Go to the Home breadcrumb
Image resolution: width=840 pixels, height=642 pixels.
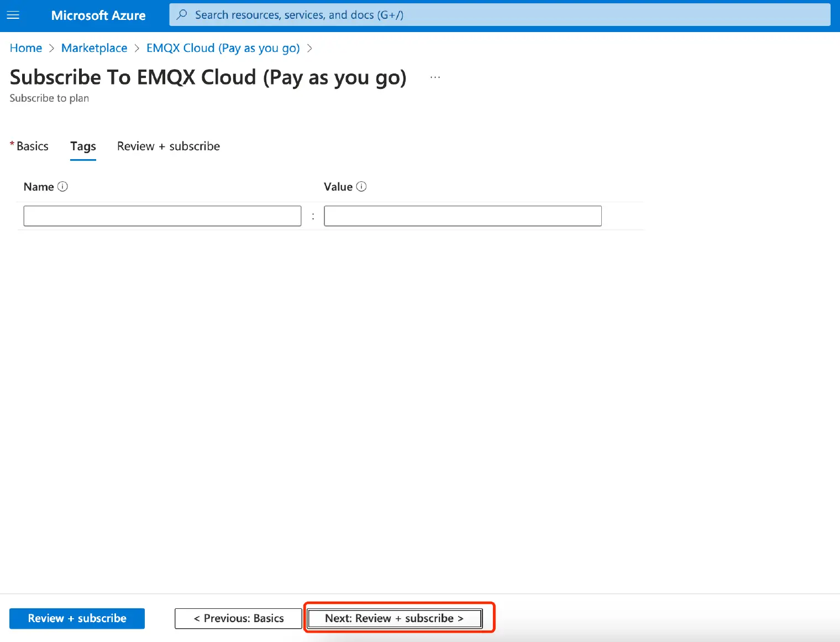pyautogui.click(x=26, y=48)
